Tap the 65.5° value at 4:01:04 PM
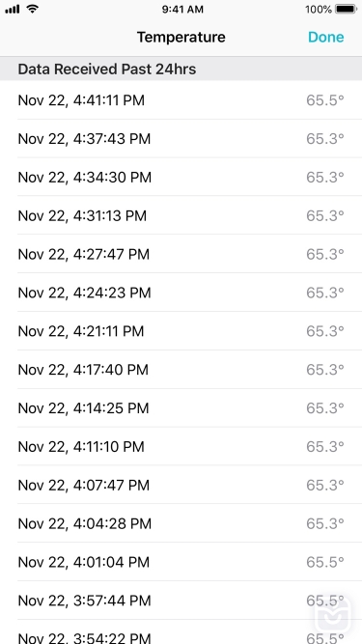Viewport: 362px width, 644px height. pos(325,562)
